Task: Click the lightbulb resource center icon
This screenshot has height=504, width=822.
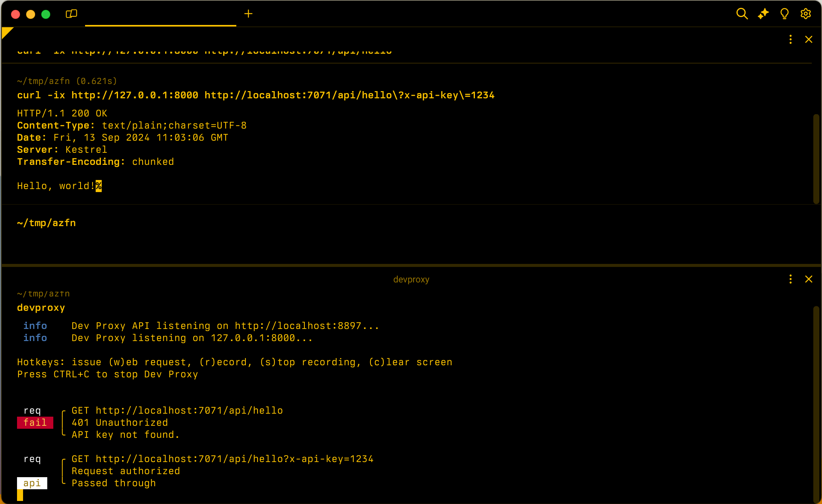Action: [x=784, y=14]
